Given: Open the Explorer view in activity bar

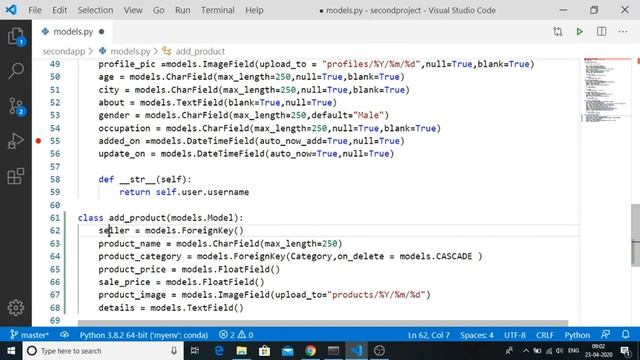Looking at the screenshot, I should (x=16, y=37).
